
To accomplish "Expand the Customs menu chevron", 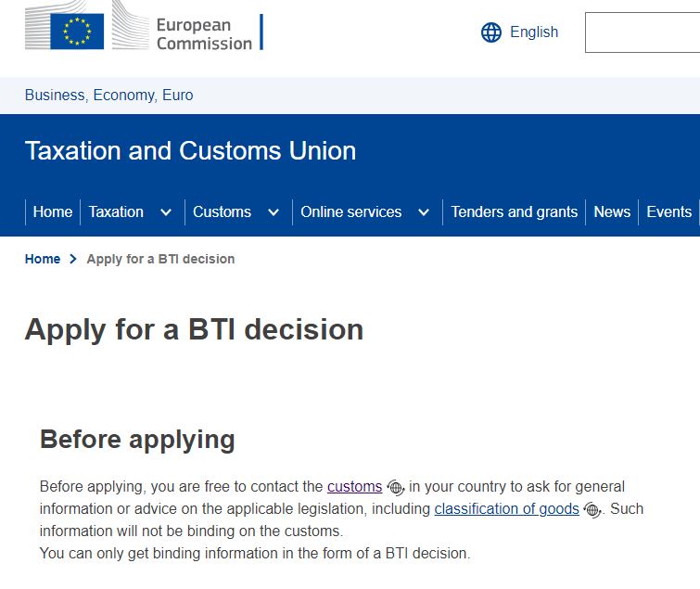I will [x=274, y=212].
